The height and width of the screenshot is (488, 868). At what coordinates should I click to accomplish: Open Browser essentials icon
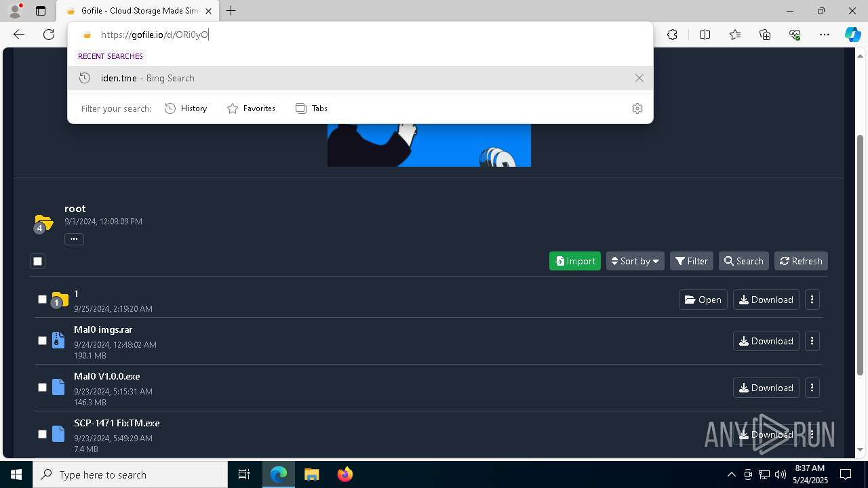coord(795,35)
